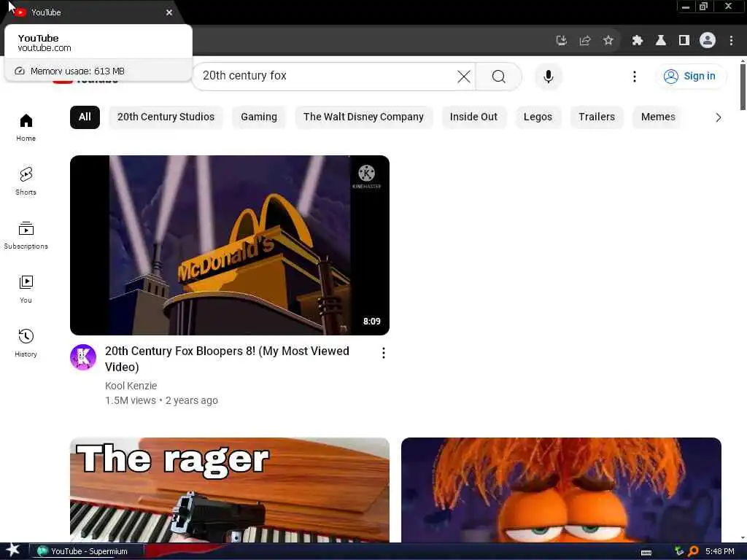Clear the search box with the X icon
Viewport: 747px width, 560px height.
tap(463, 76)
